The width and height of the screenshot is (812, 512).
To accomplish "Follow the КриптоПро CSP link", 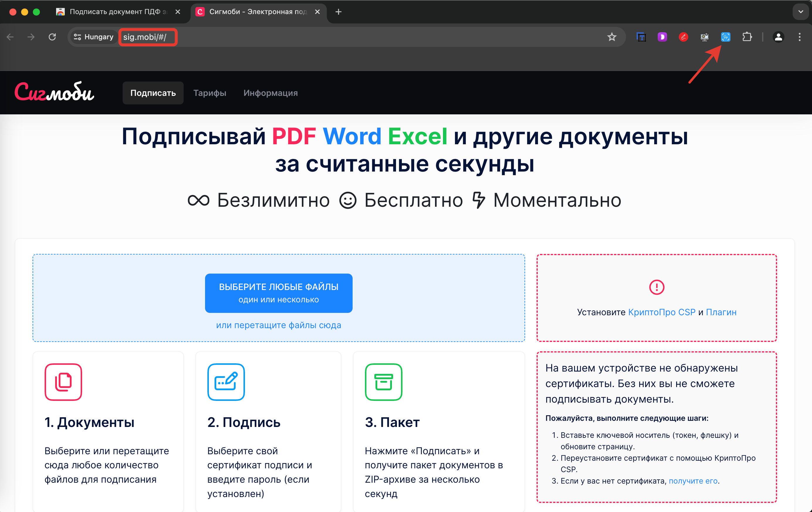I will pos(661,312).
